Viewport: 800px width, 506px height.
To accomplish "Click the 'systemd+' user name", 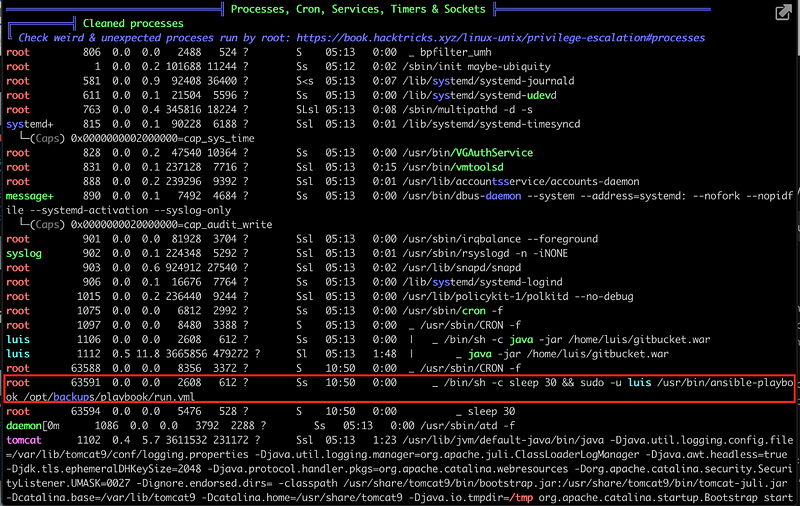I will (x=30, y=124).
